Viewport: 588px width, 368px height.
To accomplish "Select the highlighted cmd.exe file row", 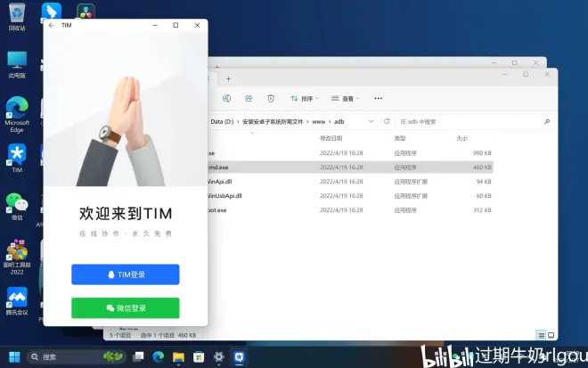I will pyautogui.click(x=350, y=168).
